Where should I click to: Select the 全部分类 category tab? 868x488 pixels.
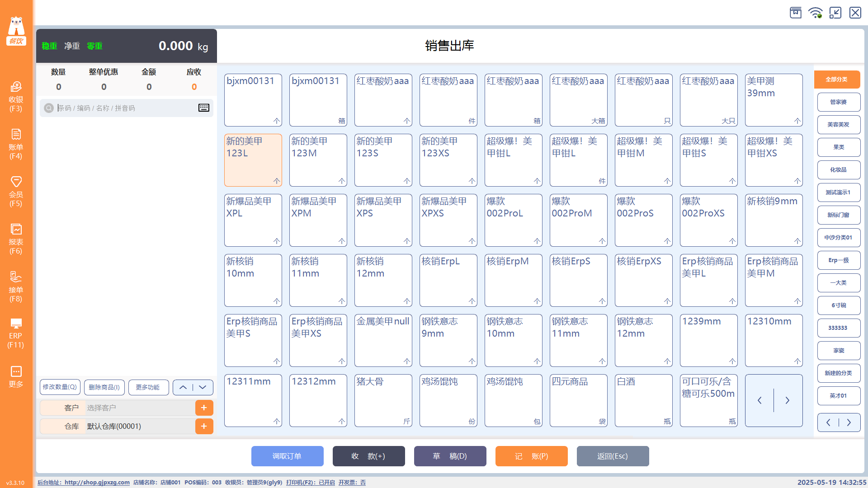click(x=837, y=80)
